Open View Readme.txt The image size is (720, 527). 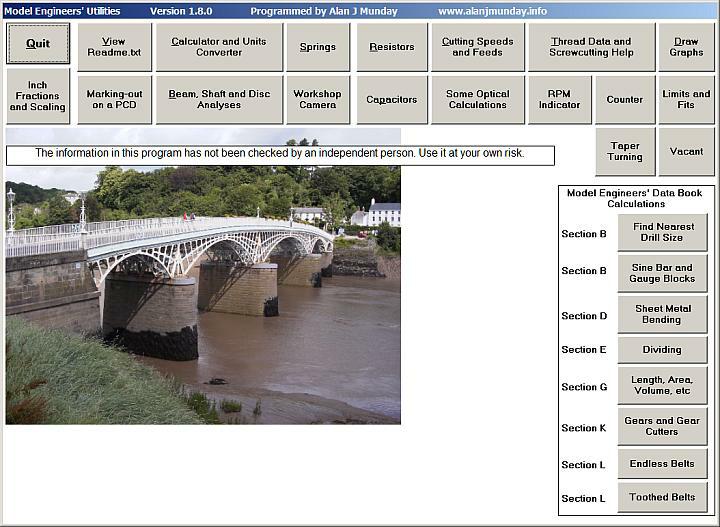point(114,47)
